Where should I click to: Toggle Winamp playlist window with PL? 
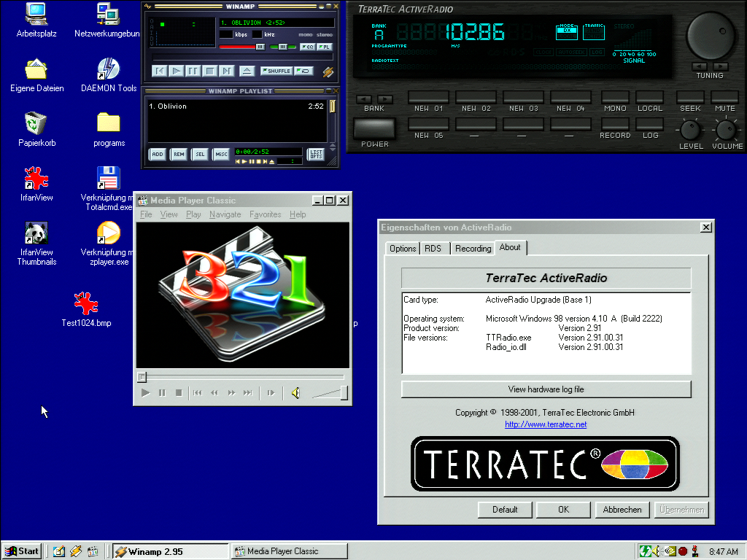coord(325,47)
